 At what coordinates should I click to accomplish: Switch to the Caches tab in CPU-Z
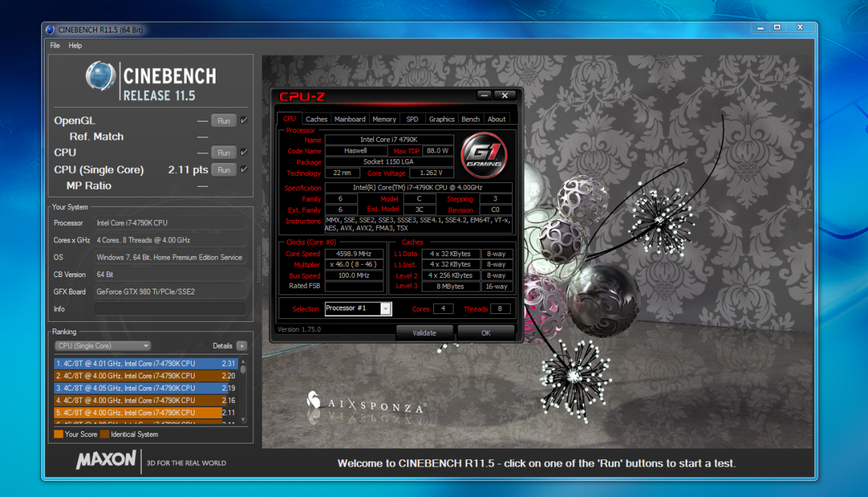pos(316,119)
